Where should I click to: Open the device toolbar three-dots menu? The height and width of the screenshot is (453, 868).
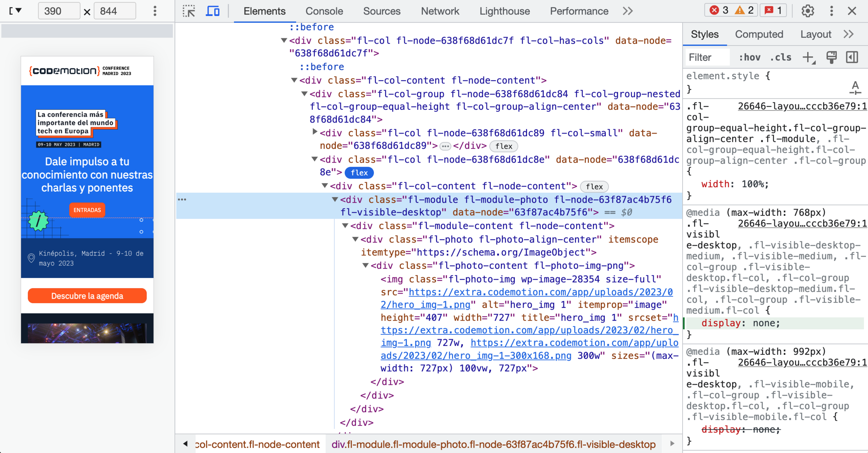click(155, 11)
